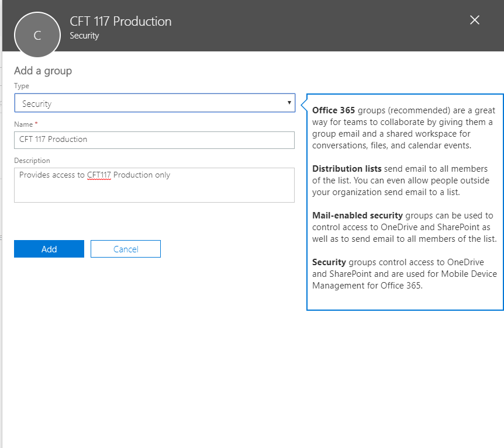Click the Security subtitle under the panel title
Screen dimensions: 504x448
click(x=84, y=36)
